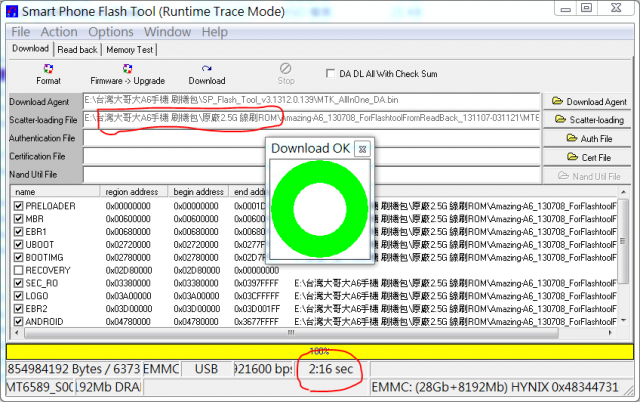640x402 pixels.
Task: Click the 0x3677FFFF end address of ANDROID
Action: pos(256,322)
